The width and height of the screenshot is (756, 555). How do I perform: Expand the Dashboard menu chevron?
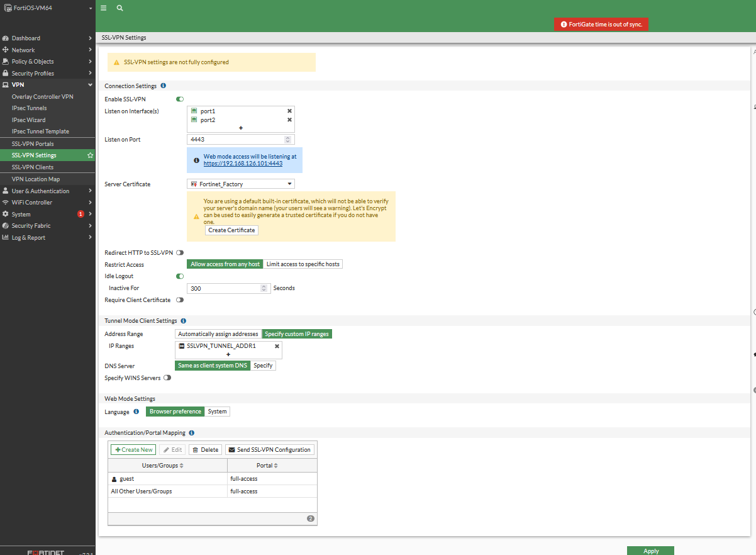click(x=91, y=38)
